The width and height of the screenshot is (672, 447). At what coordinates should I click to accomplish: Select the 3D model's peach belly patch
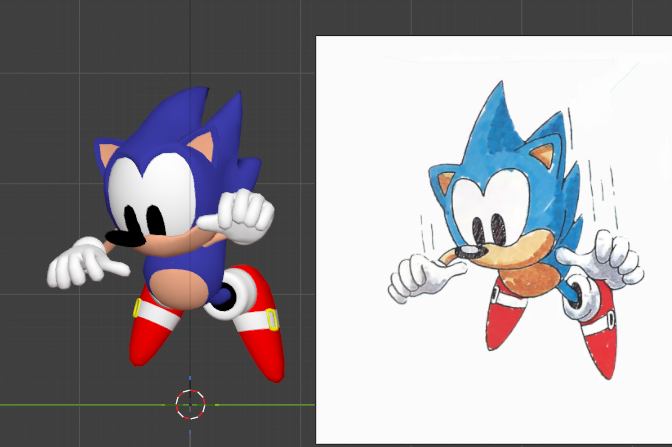(177, 289)
